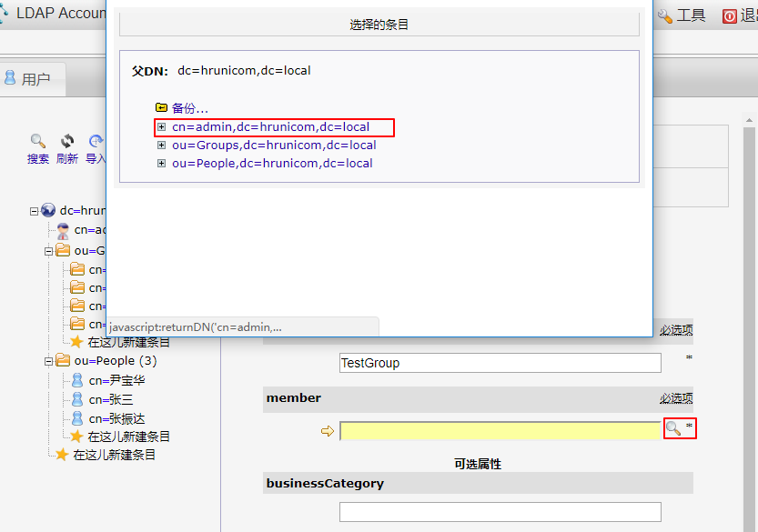758x532 pixels.
Task: Collapse the ou=People (3) tree node
Action: pos(49,361)
